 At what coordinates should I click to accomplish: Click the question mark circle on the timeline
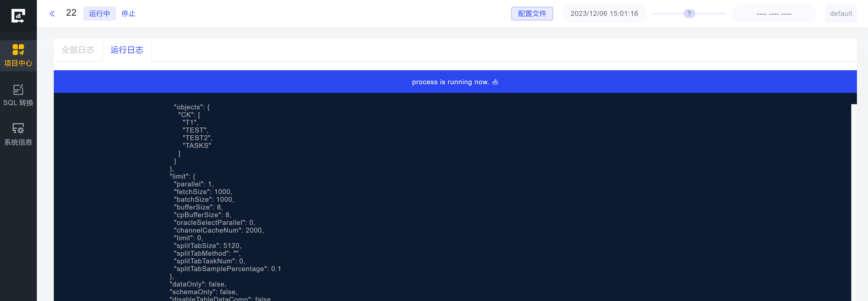point(689,14)
